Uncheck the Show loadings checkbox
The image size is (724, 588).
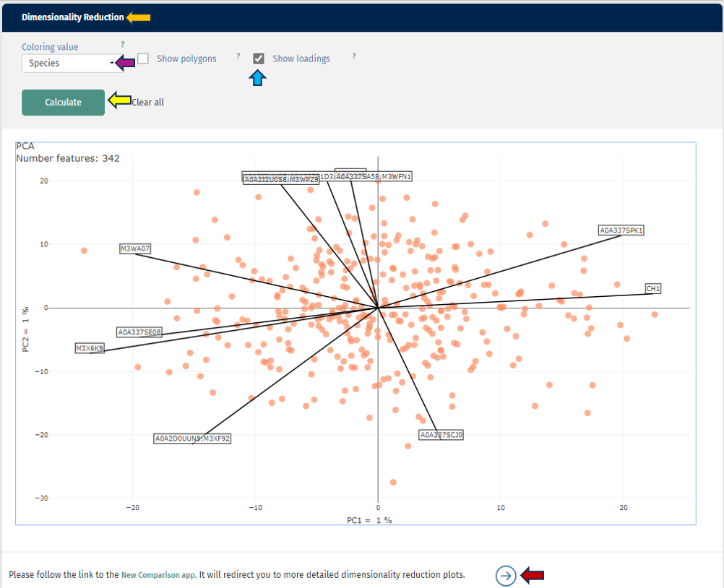pyautogui.click(x=258, y=58)
